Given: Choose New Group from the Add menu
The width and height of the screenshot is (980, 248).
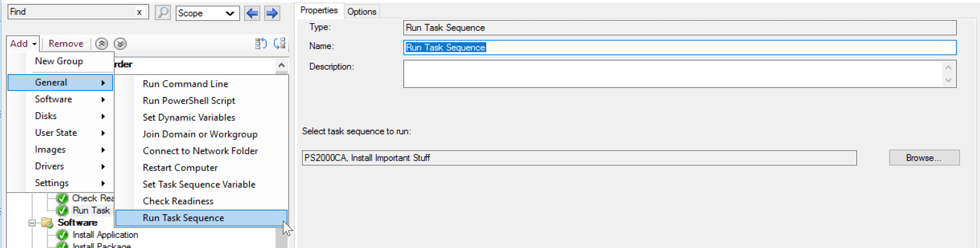Looking at the screenshot, I should 59,61.
